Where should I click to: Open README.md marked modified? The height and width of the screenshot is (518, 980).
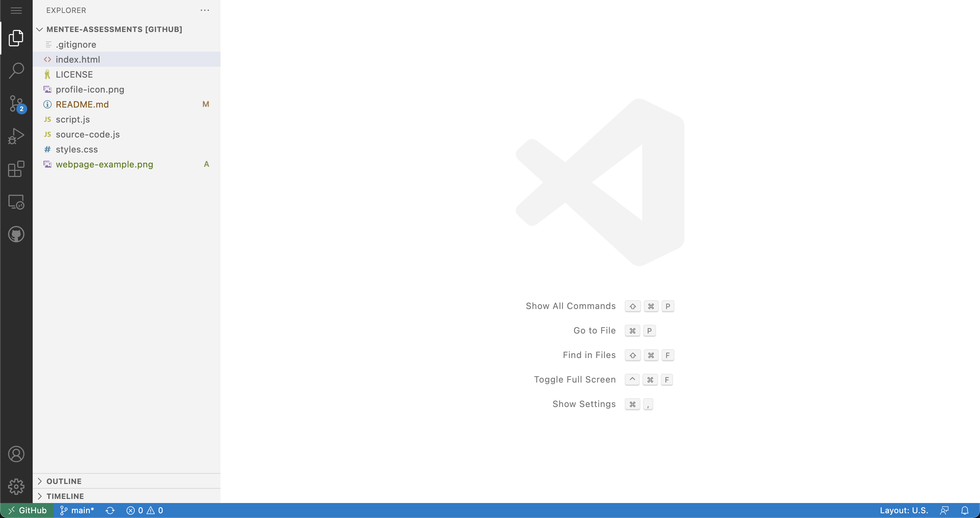tap(82, 104)
